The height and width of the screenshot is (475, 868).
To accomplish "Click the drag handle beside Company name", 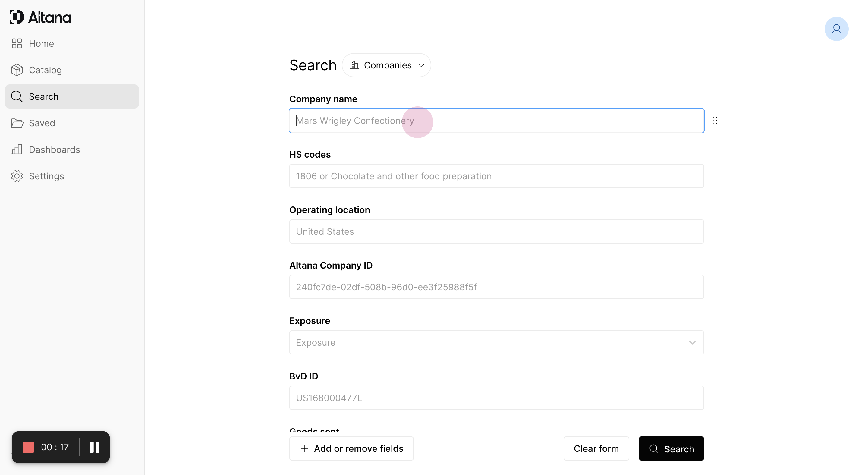I will 715,121.
